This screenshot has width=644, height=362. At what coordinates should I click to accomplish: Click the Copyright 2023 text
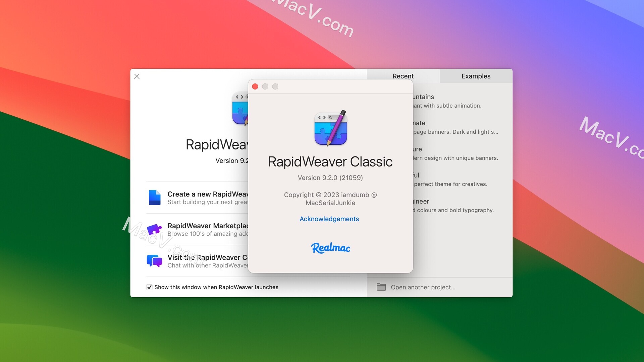330,199
